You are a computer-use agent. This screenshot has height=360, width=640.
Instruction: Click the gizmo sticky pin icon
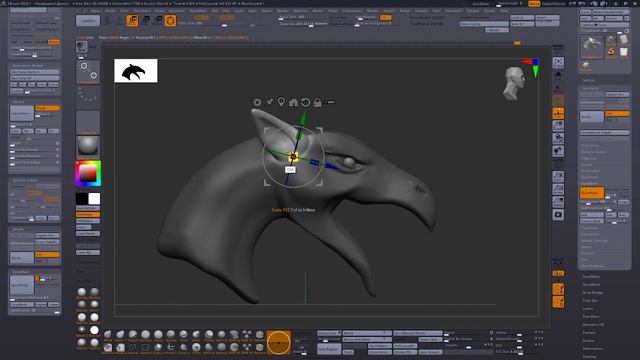269,102
